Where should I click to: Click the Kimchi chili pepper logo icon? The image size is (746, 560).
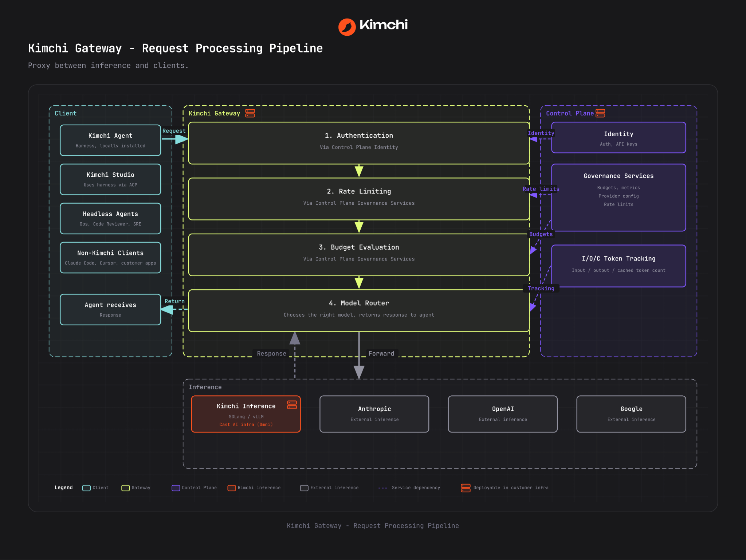(347, 27)
